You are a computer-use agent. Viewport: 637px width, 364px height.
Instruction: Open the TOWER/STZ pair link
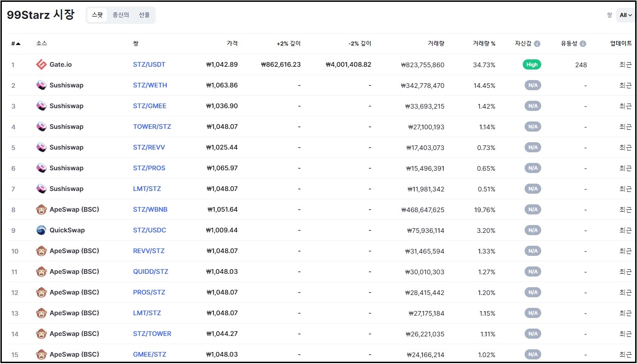(x=152, y=127)
